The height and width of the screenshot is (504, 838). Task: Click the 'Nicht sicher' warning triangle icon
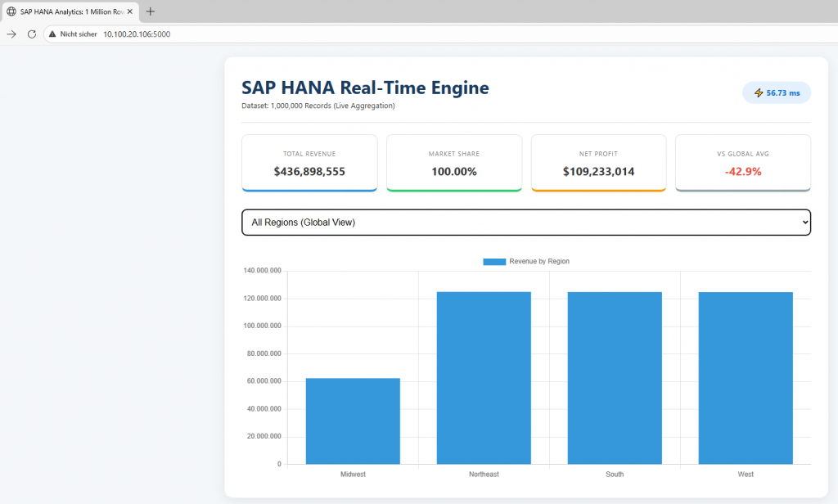coord(52,34)
